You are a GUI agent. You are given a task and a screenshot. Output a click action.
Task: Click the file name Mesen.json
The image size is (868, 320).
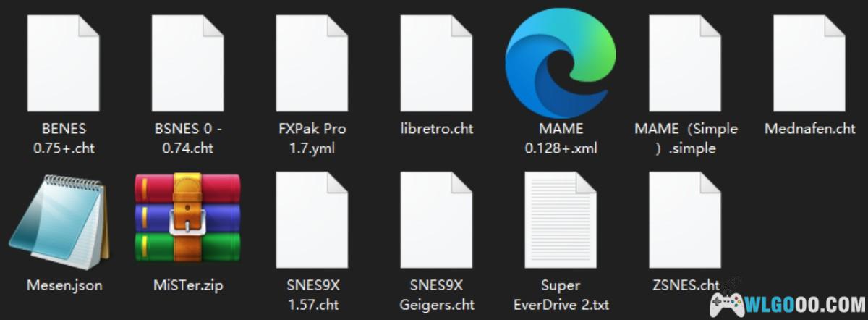(64, 285)
